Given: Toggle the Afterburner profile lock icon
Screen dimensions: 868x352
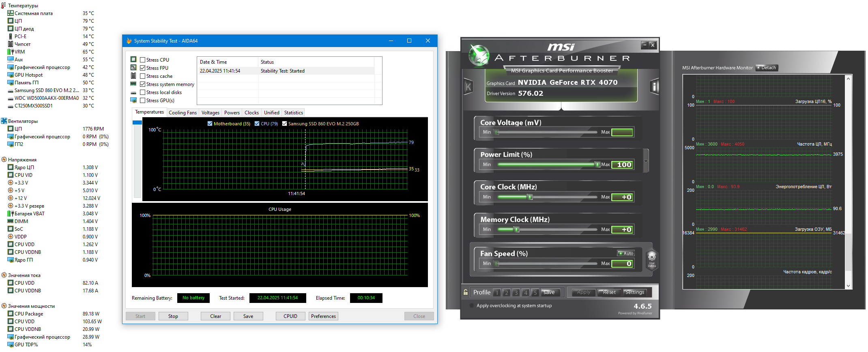Looking at the screenshot, I should [x=466, y=292].
